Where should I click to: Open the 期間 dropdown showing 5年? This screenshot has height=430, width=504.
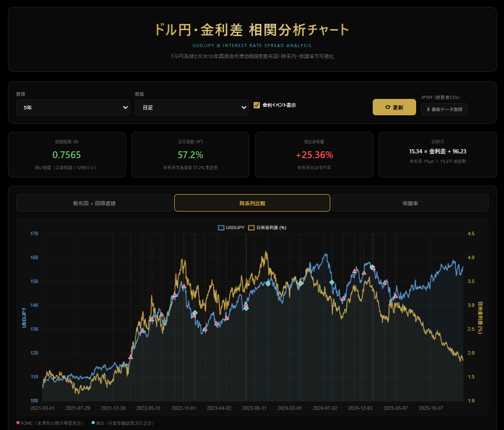73,107
